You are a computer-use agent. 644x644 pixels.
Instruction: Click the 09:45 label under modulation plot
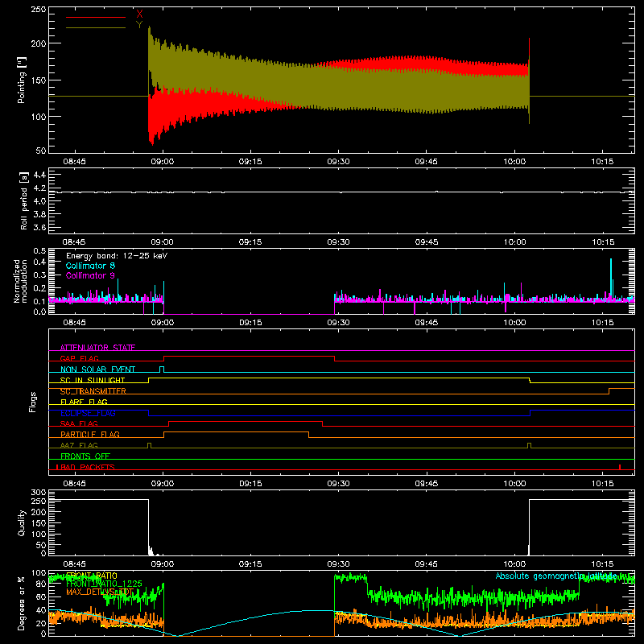click(427, 323)
